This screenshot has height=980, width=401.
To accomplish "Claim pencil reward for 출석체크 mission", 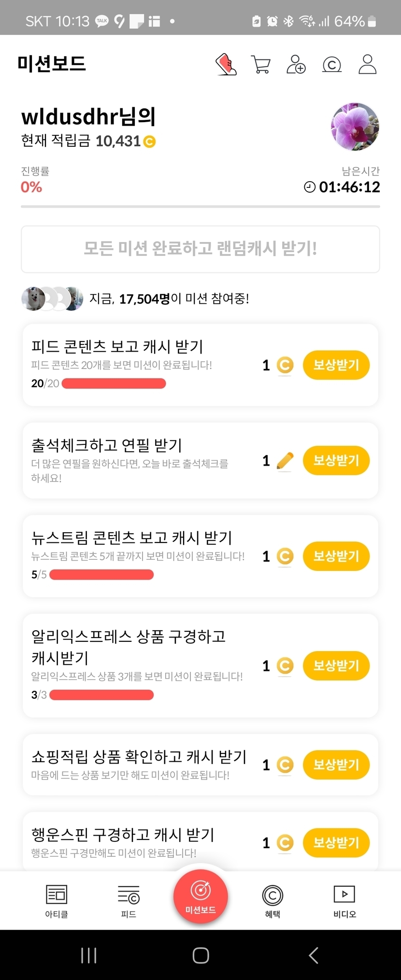I will (336, 460).
